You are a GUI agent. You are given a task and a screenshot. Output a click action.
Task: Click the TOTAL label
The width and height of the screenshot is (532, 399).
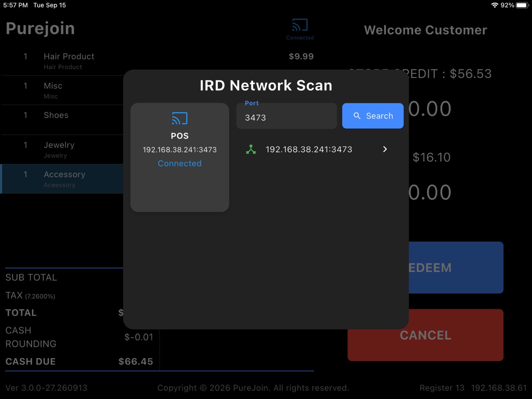21,313
